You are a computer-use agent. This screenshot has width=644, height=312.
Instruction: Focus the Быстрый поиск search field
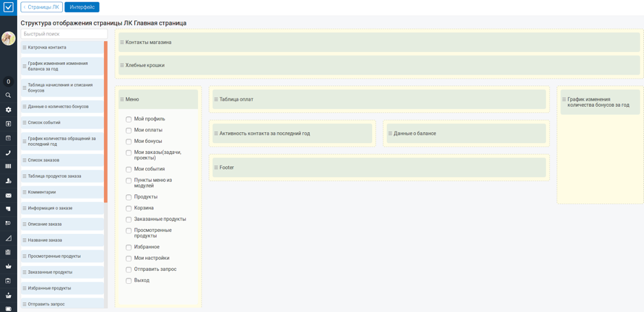(64, 34)
